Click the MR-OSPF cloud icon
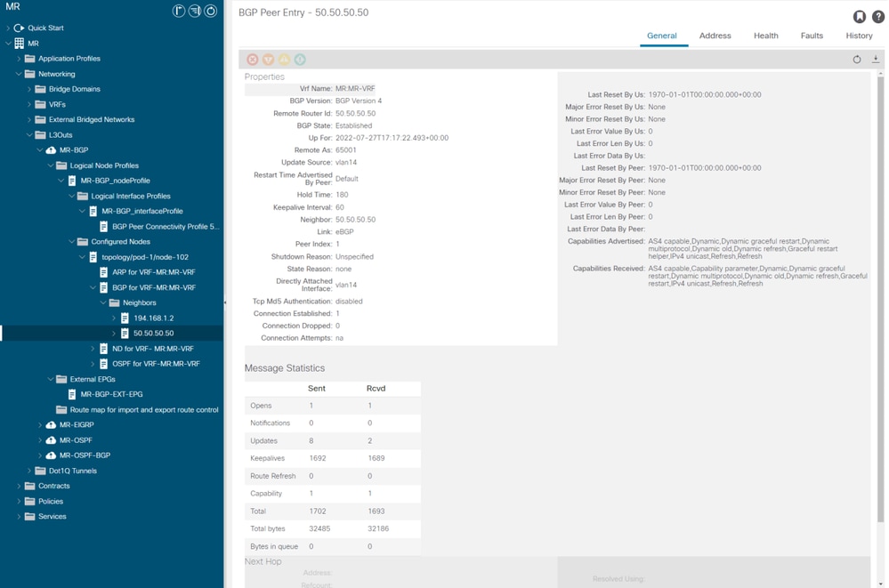 51,440
